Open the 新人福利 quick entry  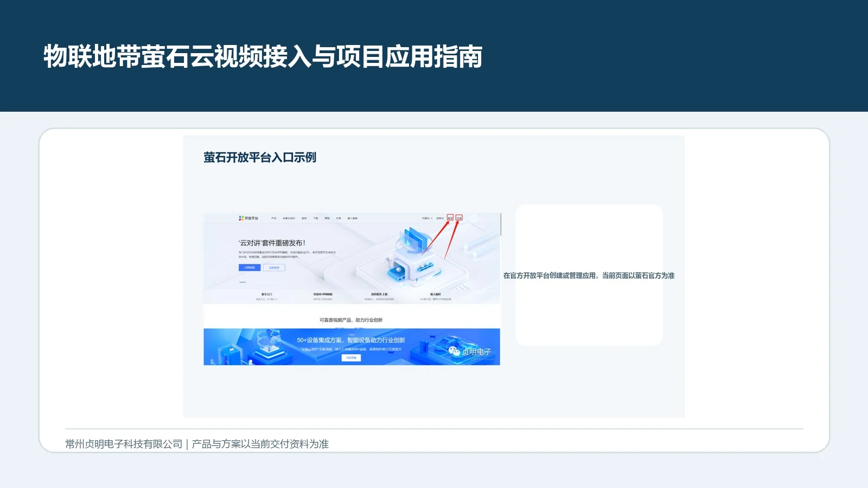coord(436,294)
